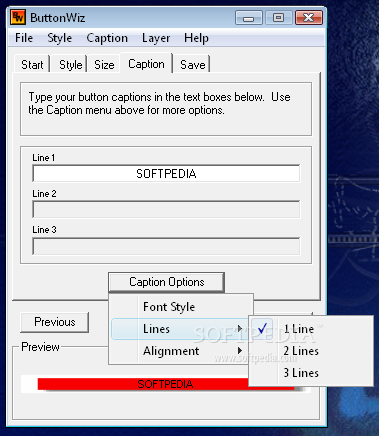Click the red SOFTPEDIA preview button

(166, 384)
